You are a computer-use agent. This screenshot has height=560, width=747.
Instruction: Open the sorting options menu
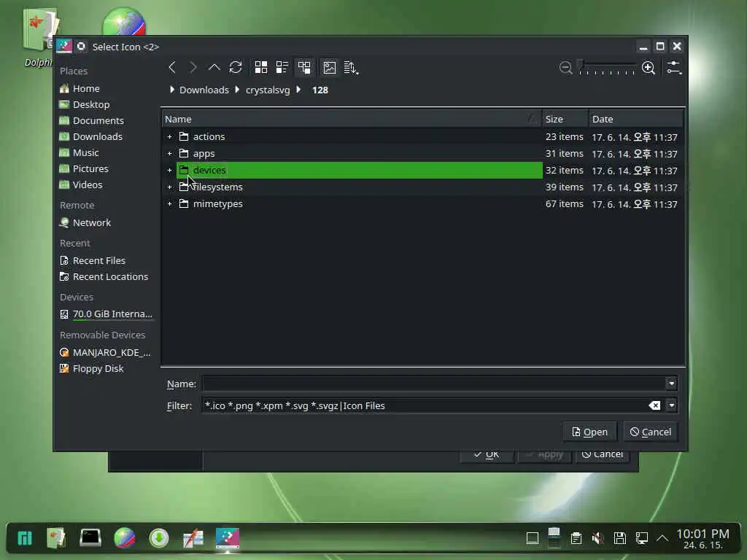pyautogui.click(x=351, y=67)
